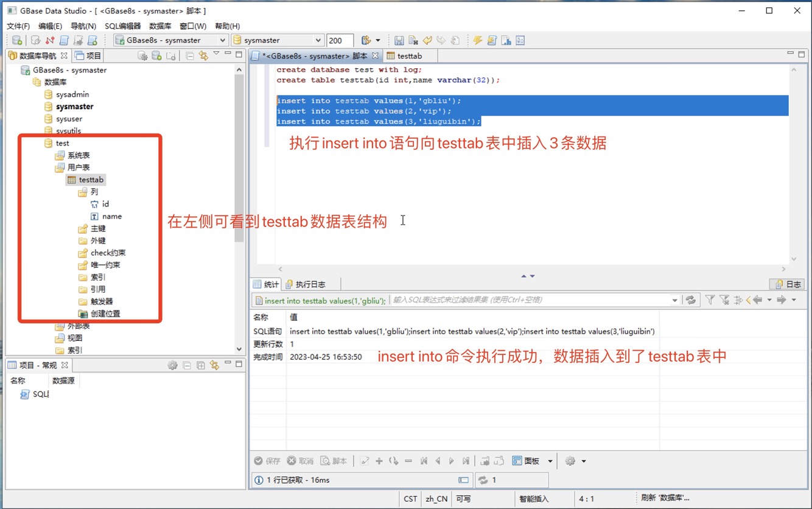Click the 可写 status bar entry
The width and height of the screenshot is (812, 509).
click(463, 499)
